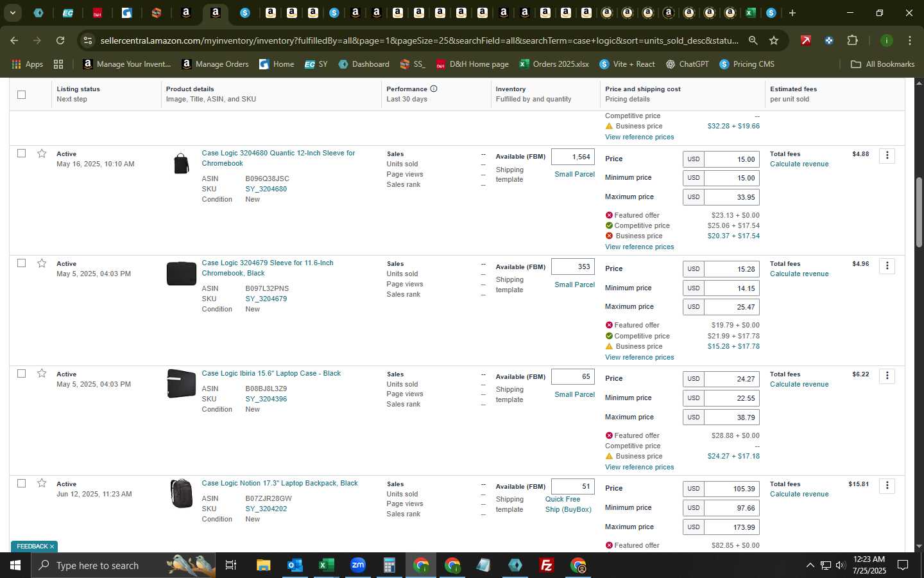Open Pricing CMS bookmark
Viewport: 924px width, 578px height.
tap(746, 64)
